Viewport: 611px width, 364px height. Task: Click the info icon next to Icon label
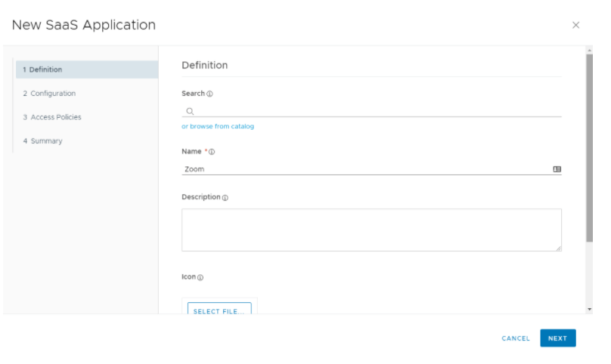pyautogui.click(x=200, y=277)
